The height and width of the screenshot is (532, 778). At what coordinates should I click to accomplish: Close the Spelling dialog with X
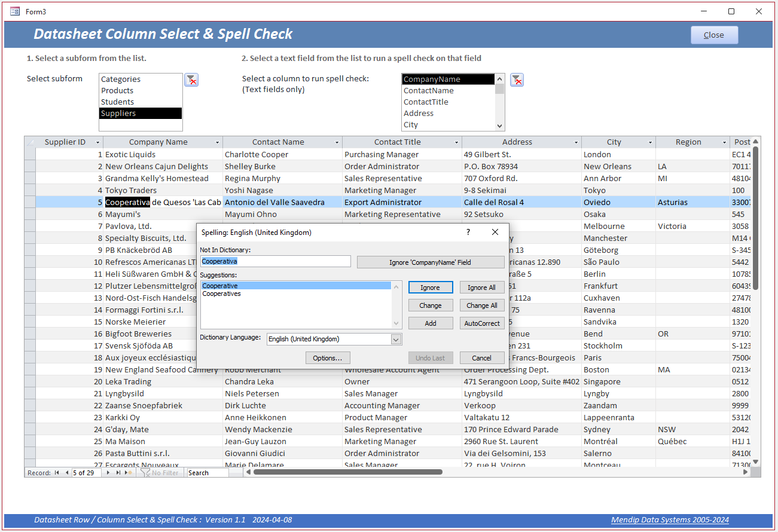coord(495,232)
